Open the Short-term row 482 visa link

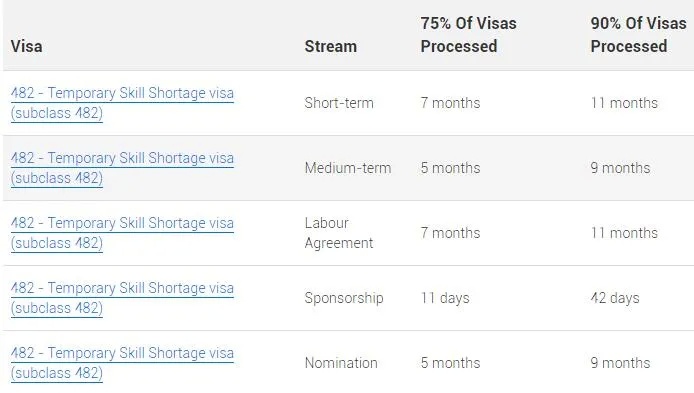pos(122,103)
